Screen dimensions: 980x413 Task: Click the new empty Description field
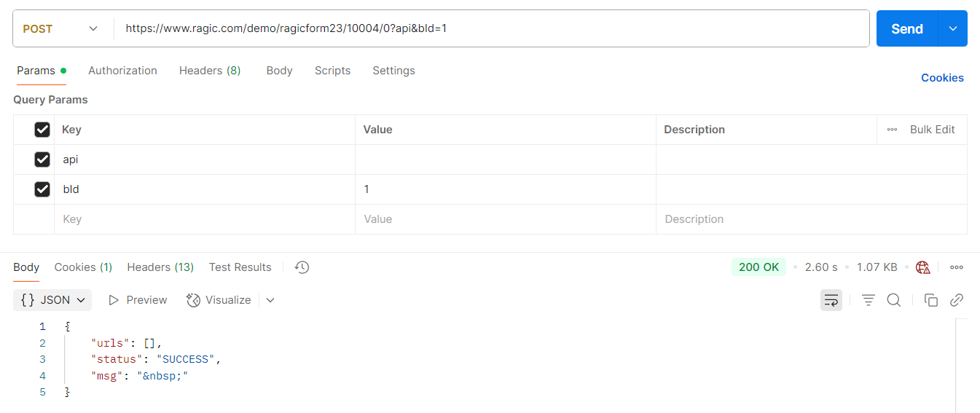[812, 219]
